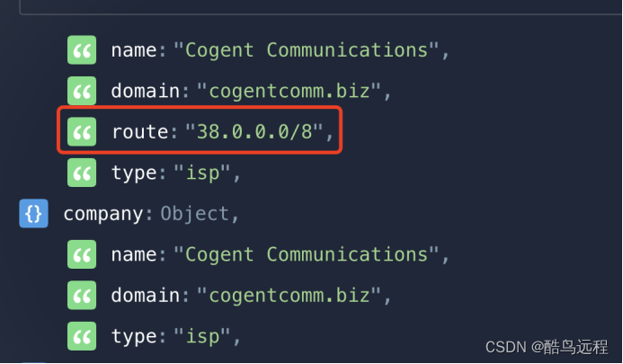
Task: Select the topmost name key
Action: [133, 50]
